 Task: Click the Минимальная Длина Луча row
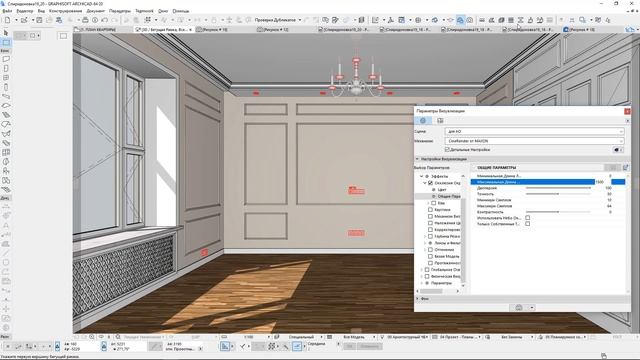pos(547,176)
